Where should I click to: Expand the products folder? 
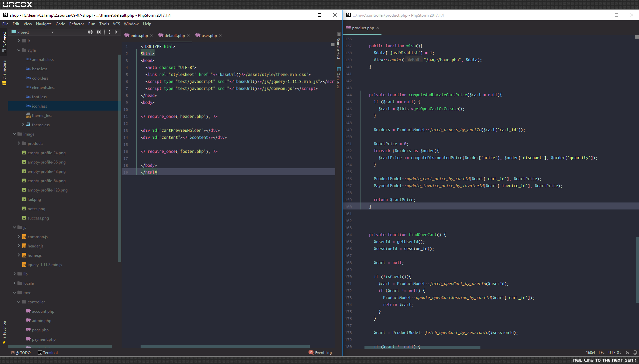click(x=19, y=144)
